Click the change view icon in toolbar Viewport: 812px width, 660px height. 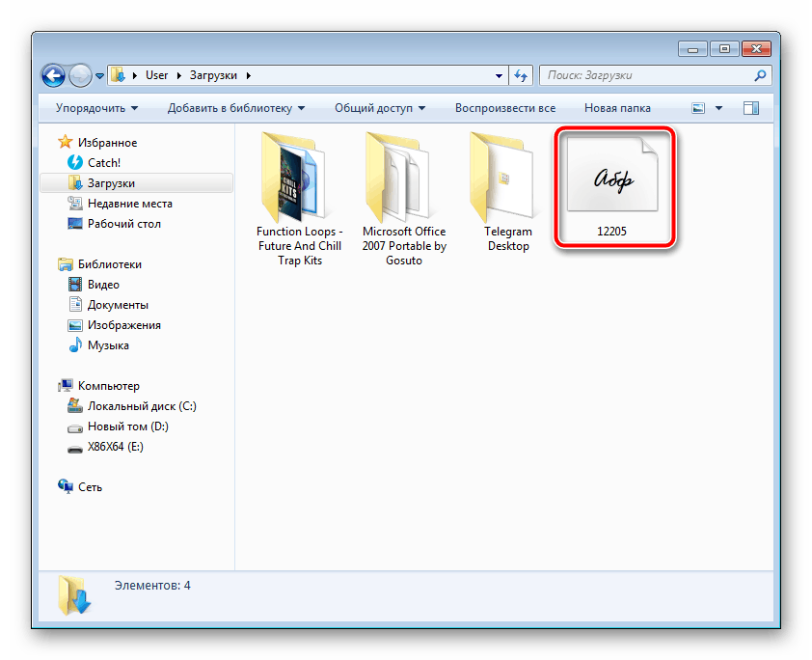pos(698,108)
